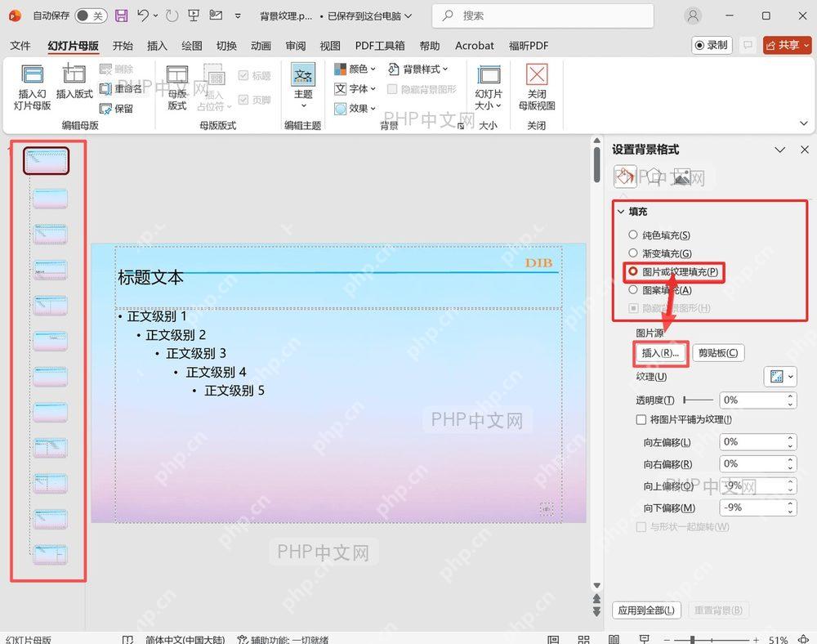Click 重命名 rename icon
The image size is (817, 644).
click(105, 88)
